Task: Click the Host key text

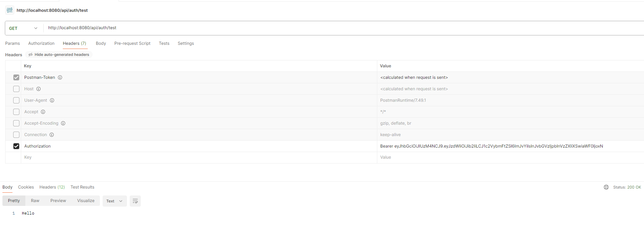Action: [29, 89]
